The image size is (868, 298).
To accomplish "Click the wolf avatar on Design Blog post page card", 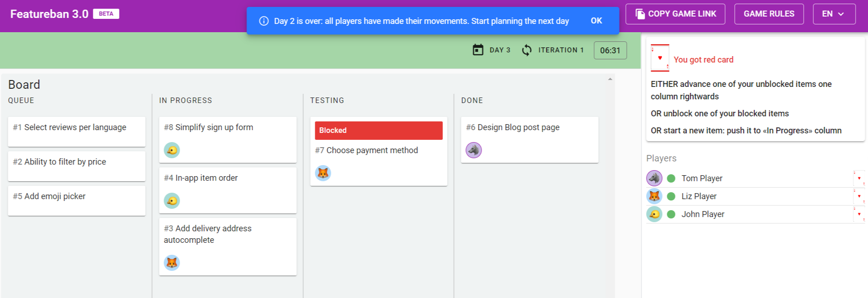I will point(474,150).
